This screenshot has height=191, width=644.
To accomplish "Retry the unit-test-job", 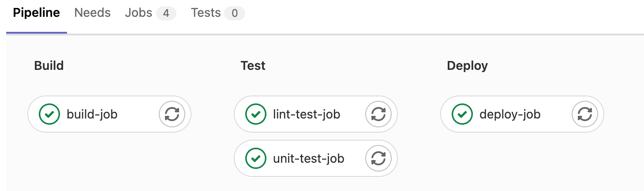I will [x=378, y=158].
